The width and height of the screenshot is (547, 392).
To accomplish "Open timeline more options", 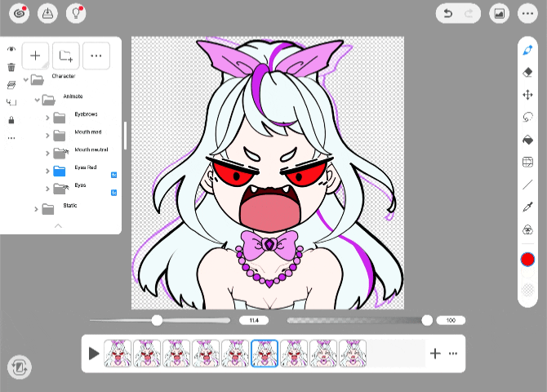I will [453, 354].
